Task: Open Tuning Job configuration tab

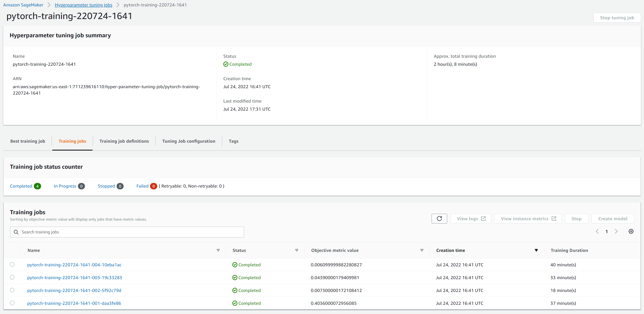Action: (x=189, y=141)
